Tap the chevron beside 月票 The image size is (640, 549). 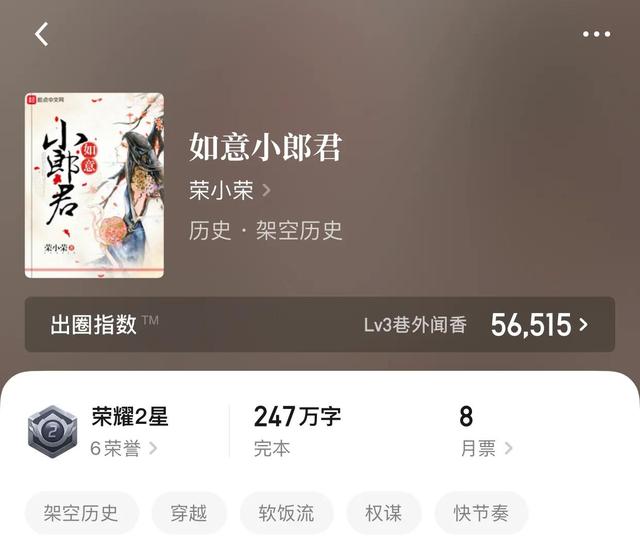point(508,448)
